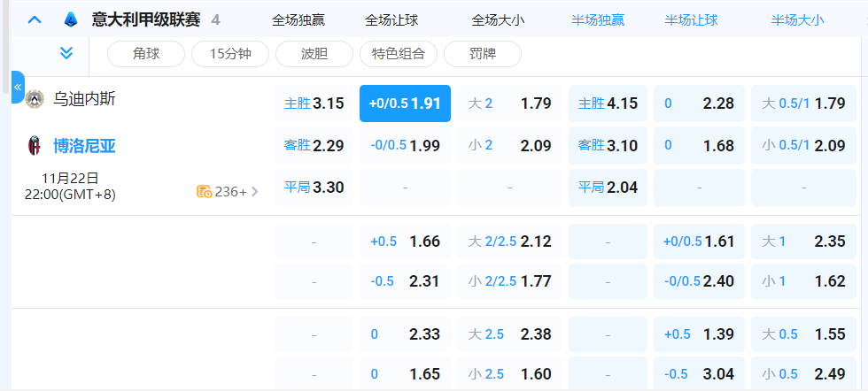Select half-time 客胜 3.10
This screenshot has width=868, height=391.
click(608, 145)
